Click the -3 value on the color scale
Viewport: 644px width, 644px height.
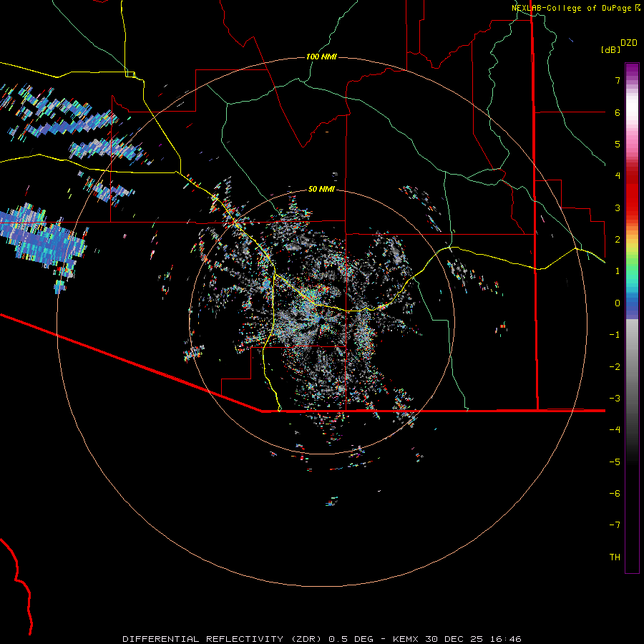coord(615,399)
